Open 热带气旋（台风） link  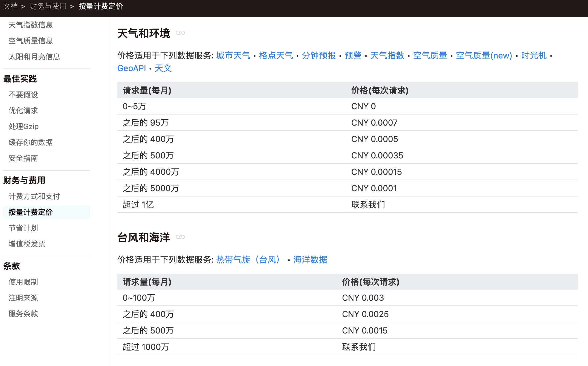pos(248,260)
